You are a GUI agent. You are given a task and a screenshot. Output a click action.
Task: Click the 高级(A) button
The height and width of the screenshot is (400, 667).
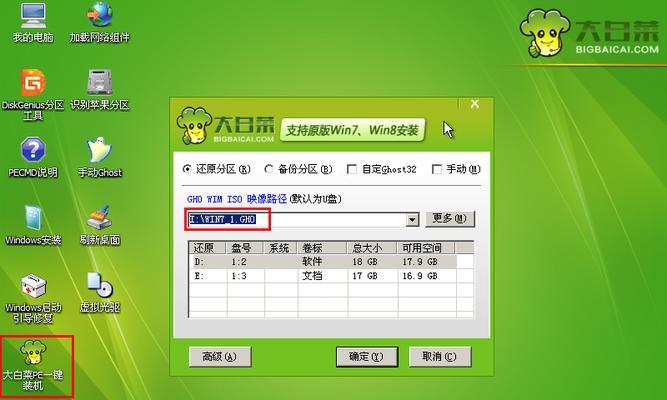coord(219,357)
